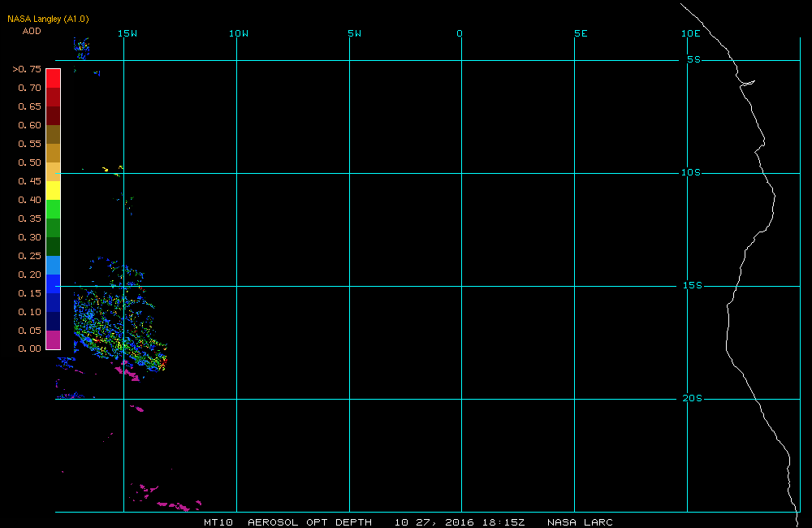The height and width of the screenshot is (528, 812).
Task: Click the '0' longitude label
Action: point(460,33)
